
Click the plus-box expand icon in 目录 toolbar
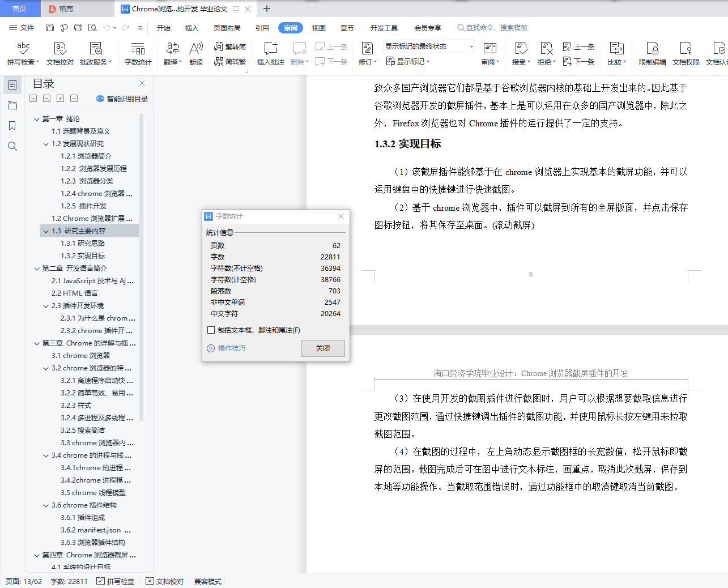(60, 99)
